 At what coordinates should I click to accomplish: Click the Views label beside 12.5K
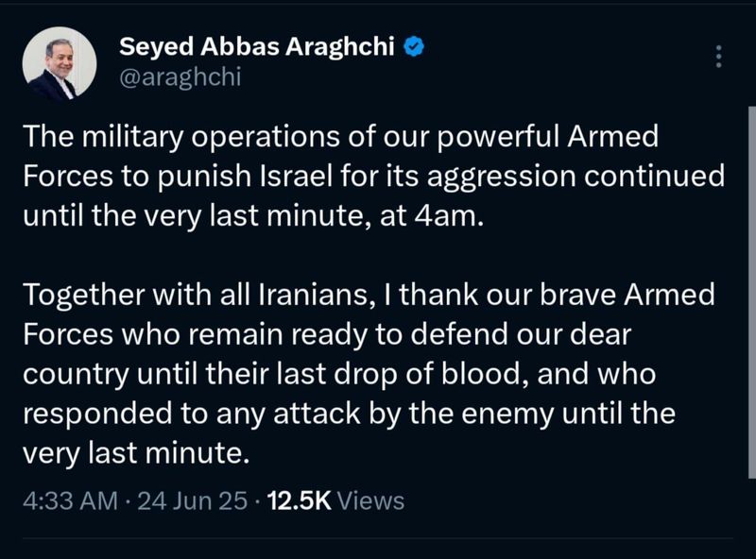(370, 500)
